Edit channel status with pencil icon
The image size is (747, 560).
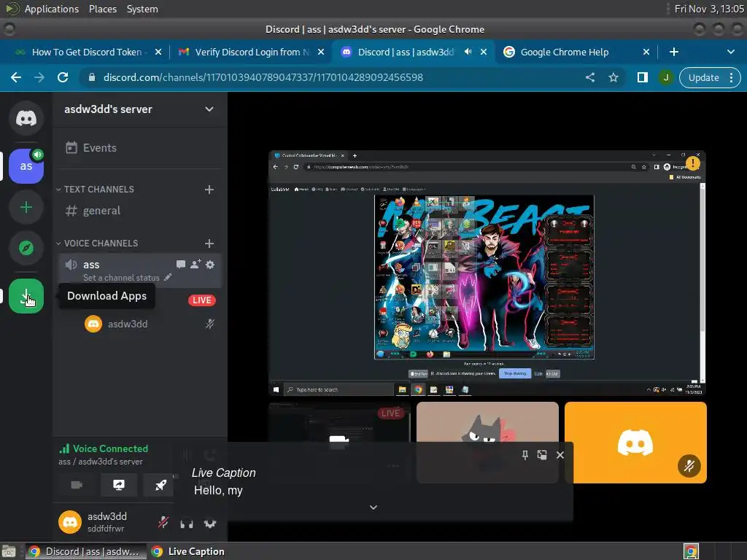coord(168,277)
